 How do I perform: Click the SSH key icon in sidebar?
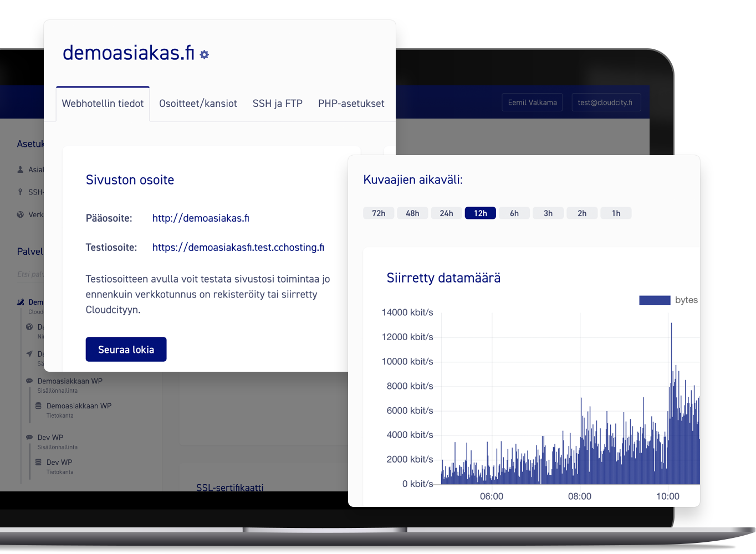(21, 192)
